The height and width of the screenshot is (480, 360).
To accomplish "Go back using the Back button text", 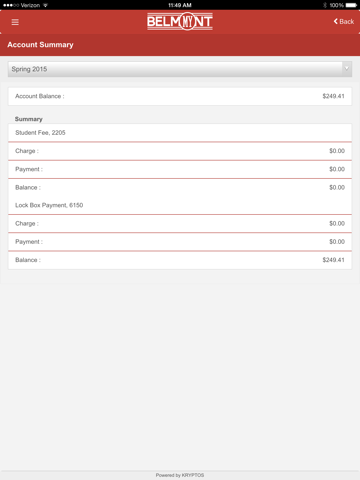I will point(347,21).
